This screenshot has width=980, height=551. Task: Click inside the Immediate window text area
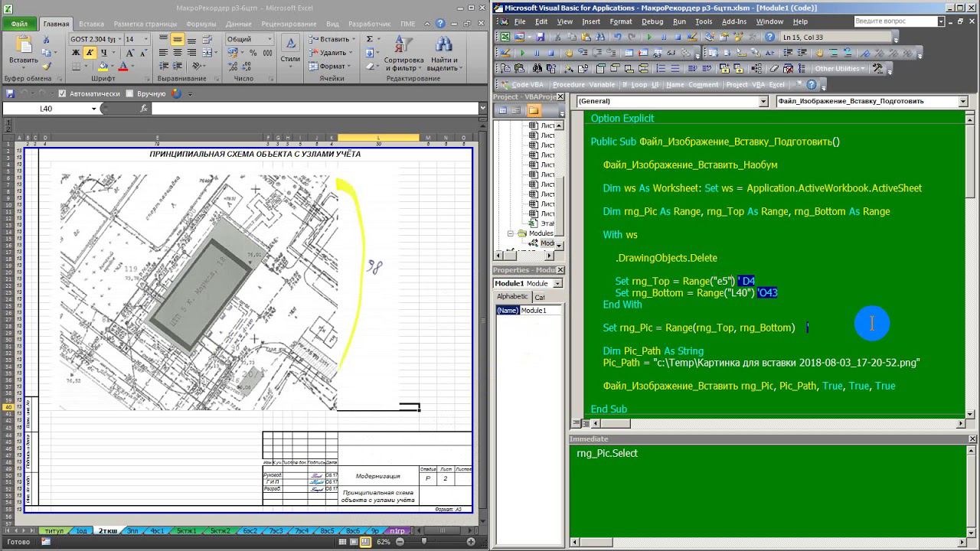coord(766,490)
